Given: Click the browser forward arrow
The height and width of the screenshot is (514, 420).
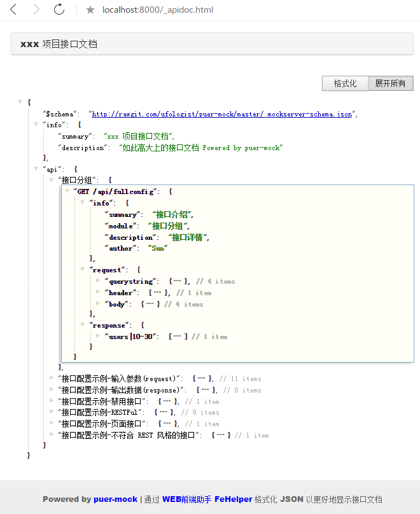Looking at the screenshot, I should pyautogui.click(x=36, y=10).
